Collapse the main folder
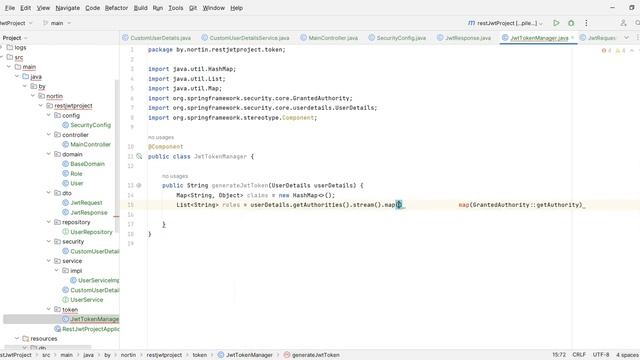The height and width of the screenshot is (360, 640). [9, 67]
